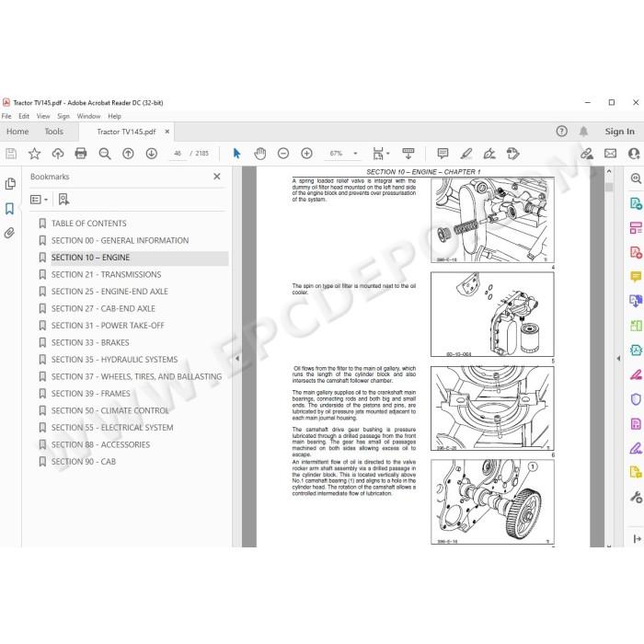Image resolution: width=644 pixels, height=644 pixels.
Task: Open Protect shield tool in right pane
Action: tap(636, 399)
